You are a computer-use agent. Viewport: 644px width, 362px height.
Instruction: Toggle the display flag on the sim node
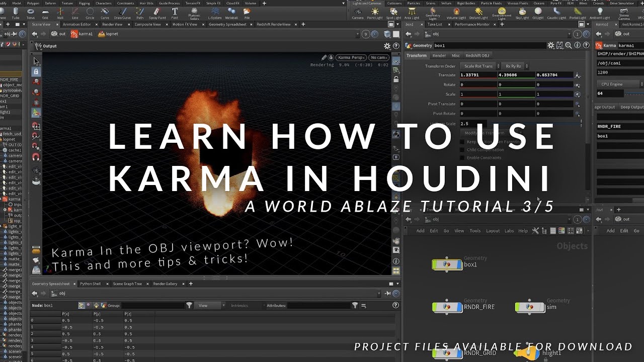542,307
